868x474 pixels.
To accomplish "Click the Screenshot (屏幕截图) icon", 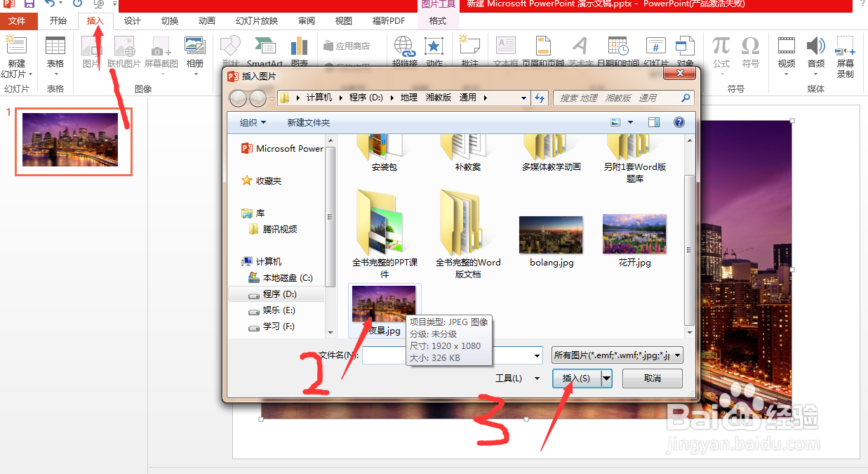I will (161, 46).
